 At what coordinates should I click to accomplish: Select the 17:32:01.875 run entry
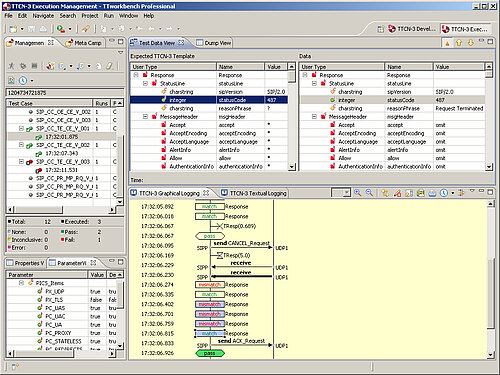pyautogui.click(x=62, y=137)
